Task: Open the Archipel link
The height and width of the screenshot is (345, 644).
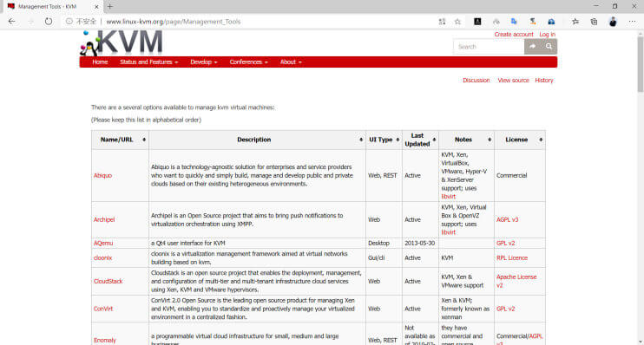Action: [x=104, y=219]
